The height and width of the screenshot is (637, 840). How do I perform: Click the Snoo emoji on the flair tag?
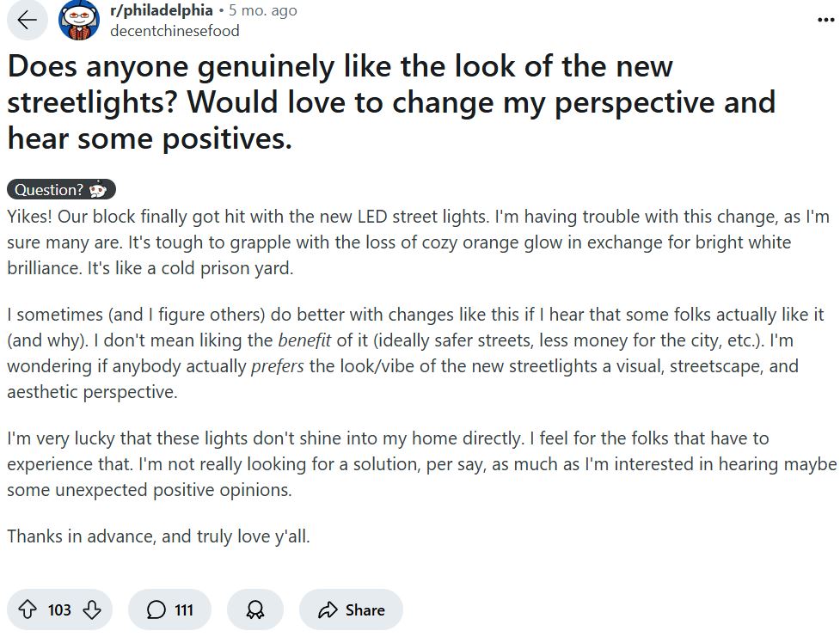click(101, 190)
